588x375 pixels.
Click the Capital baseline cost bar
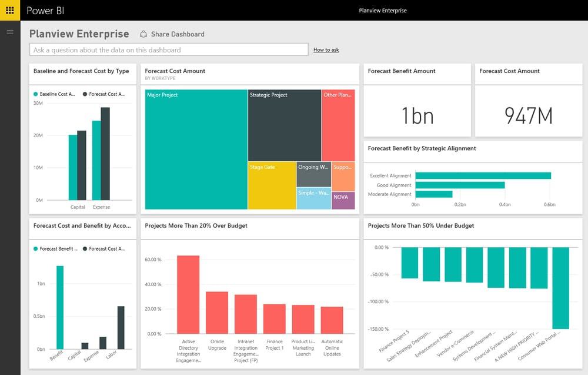coord(73,167)
